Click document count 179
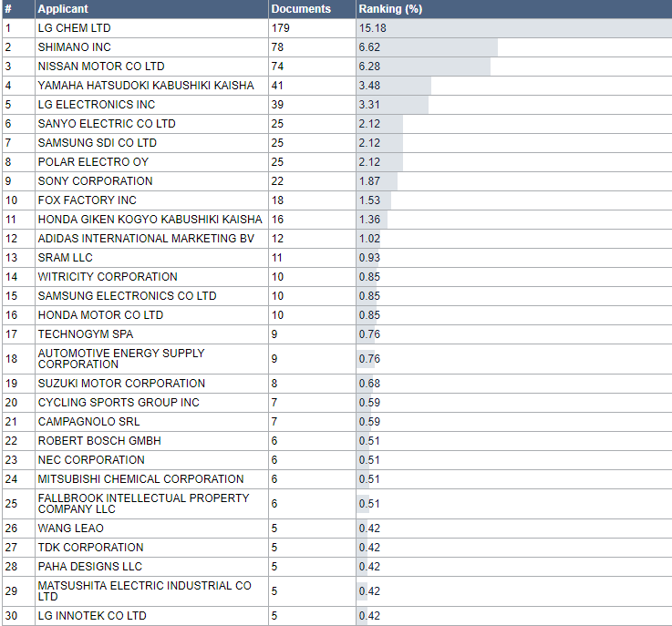 (x=280, y=28)
